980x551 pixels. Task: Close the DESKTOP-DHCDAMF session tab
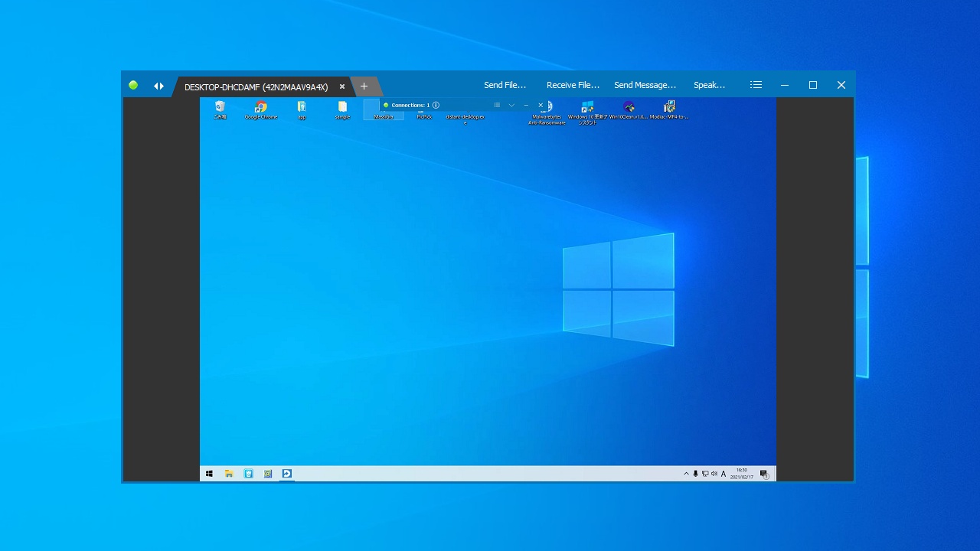[x=342, y=86]
